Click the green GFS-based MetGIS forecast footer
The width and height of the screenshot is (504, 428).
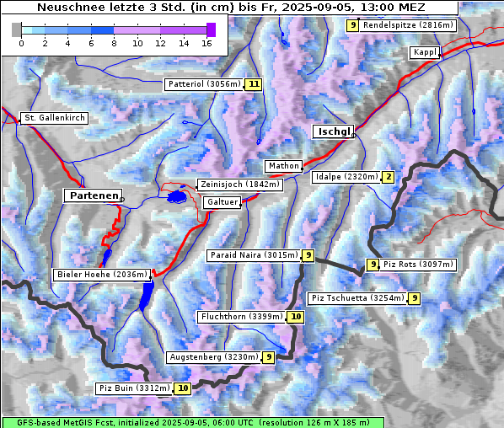(193, 423)
